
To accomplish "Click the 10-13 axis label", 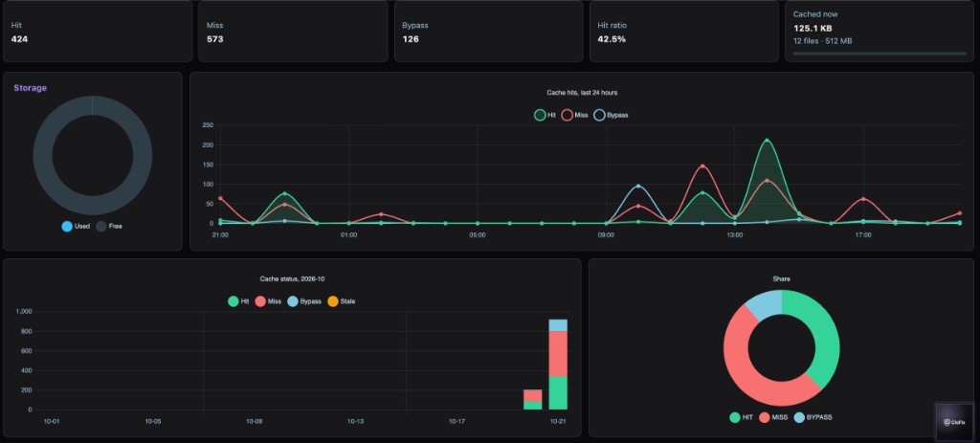I will pos(355,421).
